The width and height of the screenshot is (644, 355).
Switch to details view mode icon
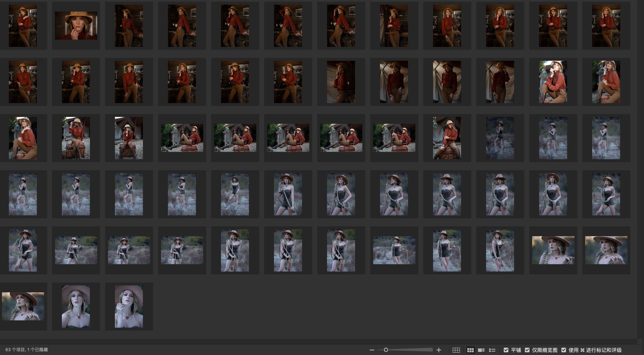click(481, 350)
